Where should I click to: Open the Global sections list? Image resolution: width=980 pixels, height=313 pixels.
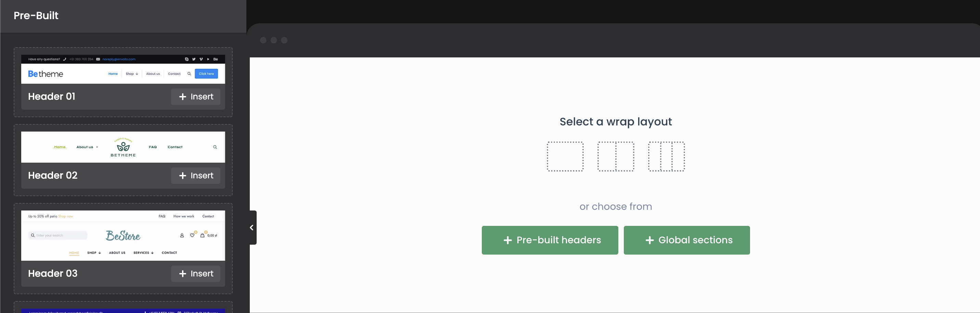[x=687, y=240]
